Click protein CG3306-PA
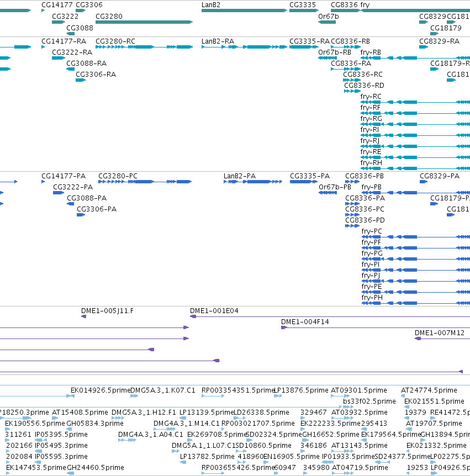Screen dimensions: 470x476 tap(97, 209)
